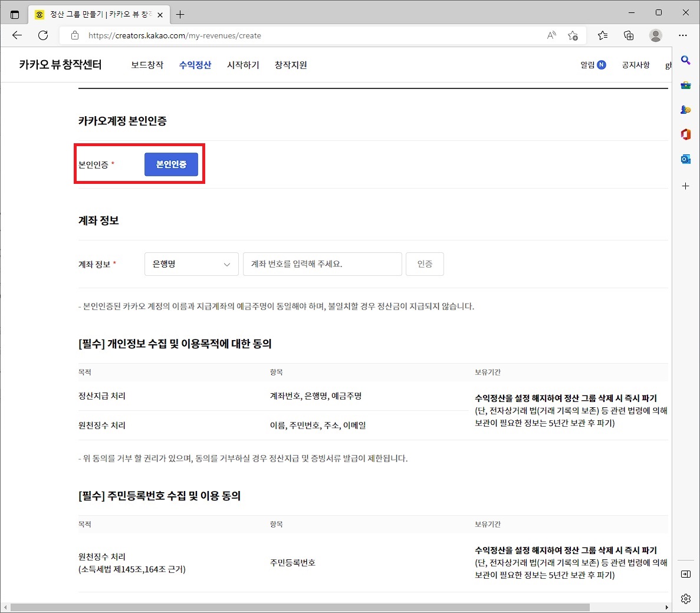Screen dimensions: 700x613
Task: Open the 보드창작 menu
Action: [x=147, y=65]
